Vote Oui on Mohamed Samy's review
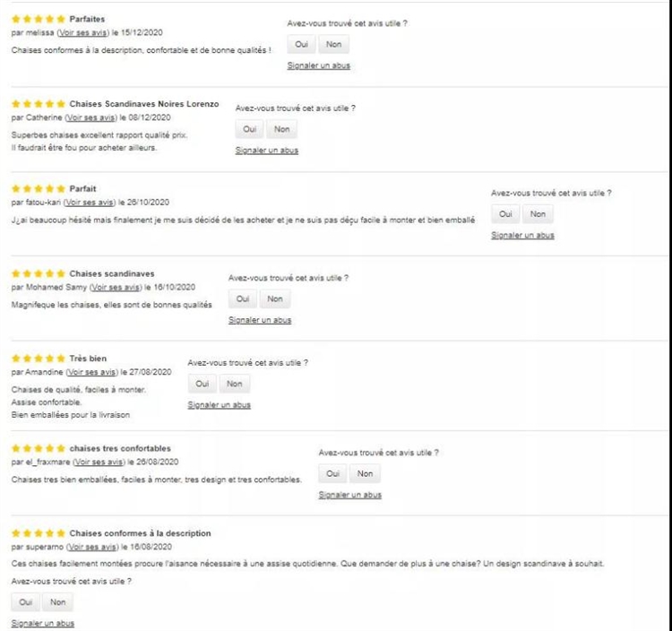This screenshot has width=672, height=631. pos(243,299)
